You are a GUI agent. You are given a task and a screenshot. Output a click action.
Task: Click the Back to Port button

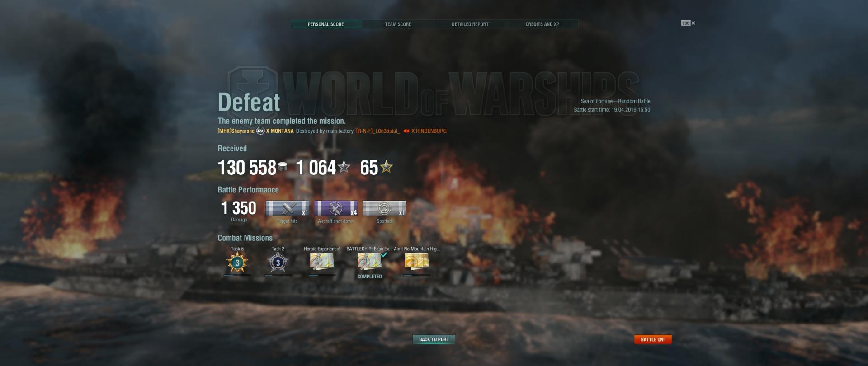pyautogui.click(x=434, y=339)
